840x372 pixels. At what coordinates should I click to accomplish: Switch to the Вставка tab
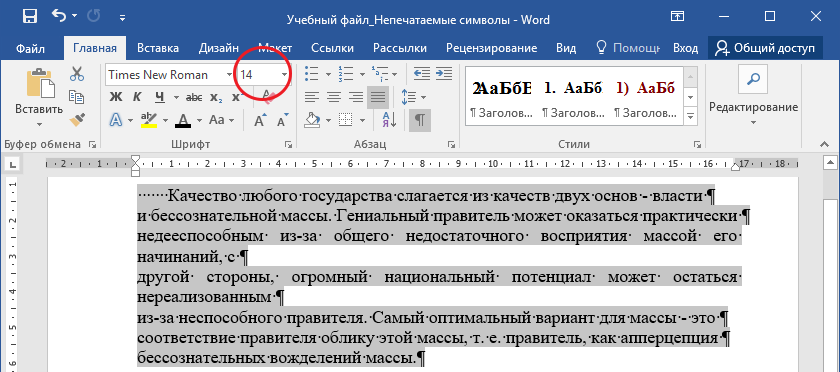coord(158,48)
